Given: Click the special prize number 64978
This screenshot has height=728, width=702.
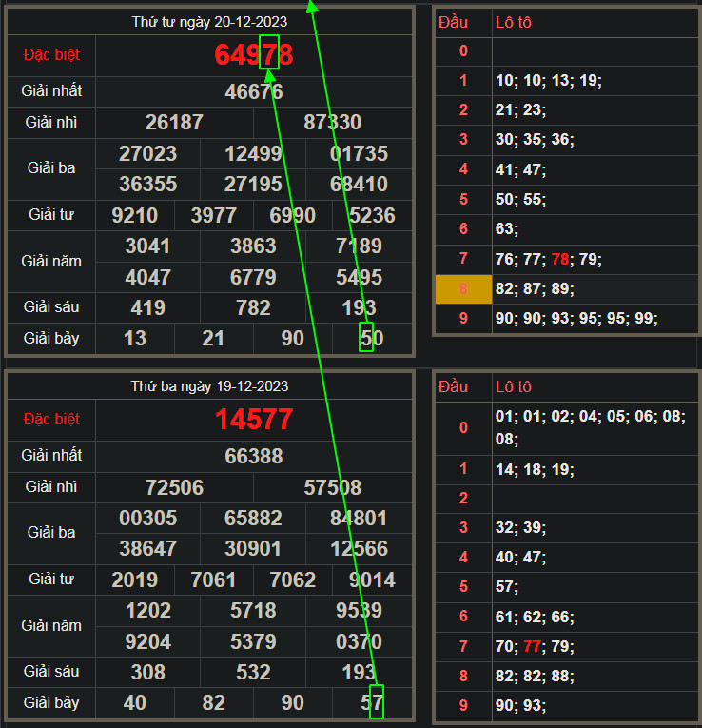Looking at the screenshot, I should 253,55.
